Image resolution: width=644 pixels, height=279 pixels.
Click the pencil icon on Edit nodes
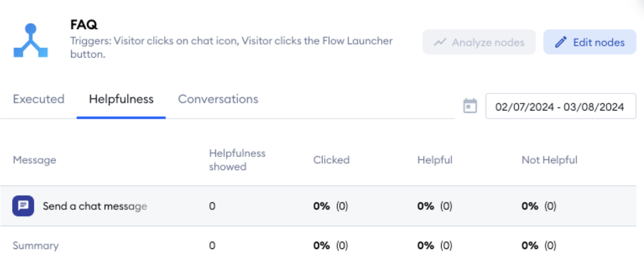[x=561, y=42]
